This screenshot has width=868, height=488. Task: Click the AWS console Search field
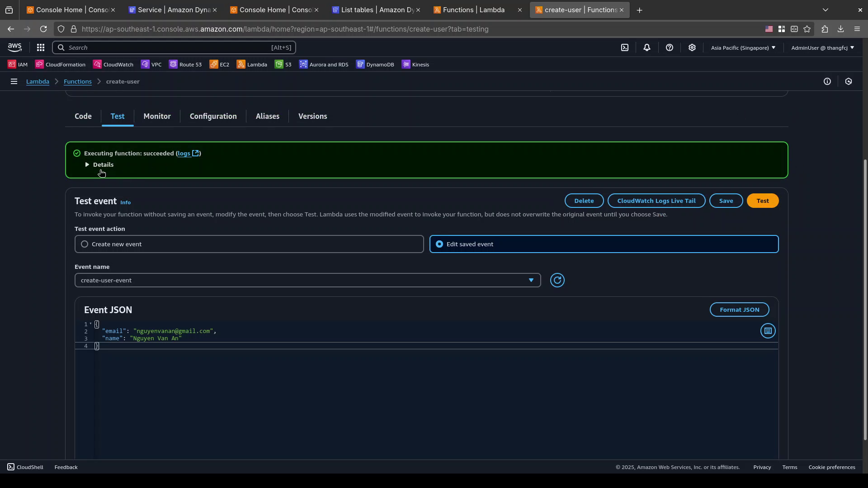pos(174,47)
